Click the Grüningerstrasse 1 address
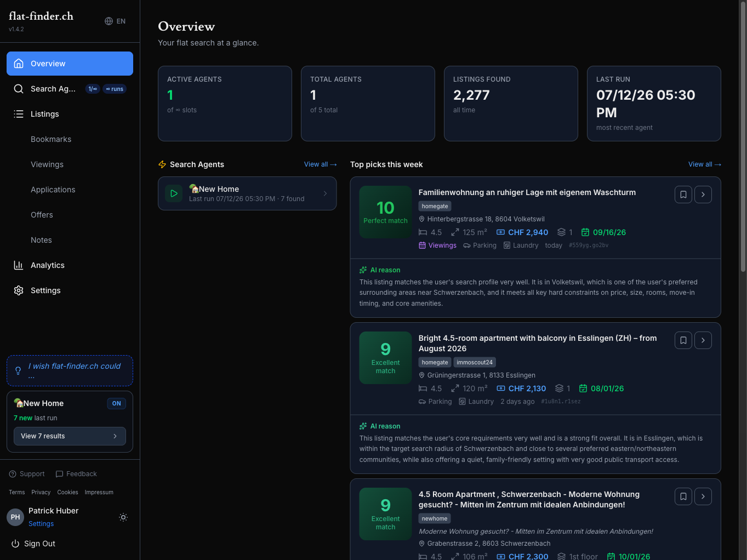747x560 pixels. [477, 375]
